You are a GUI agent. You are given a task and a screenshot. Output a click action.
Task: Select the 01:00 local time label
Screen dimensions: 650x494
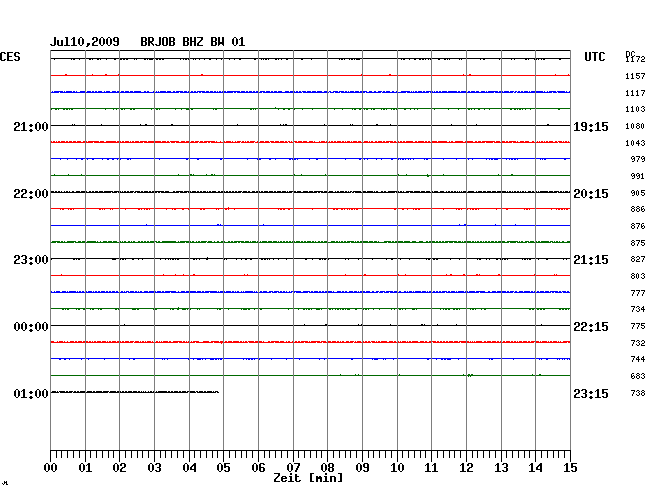[x=31, y=393]
